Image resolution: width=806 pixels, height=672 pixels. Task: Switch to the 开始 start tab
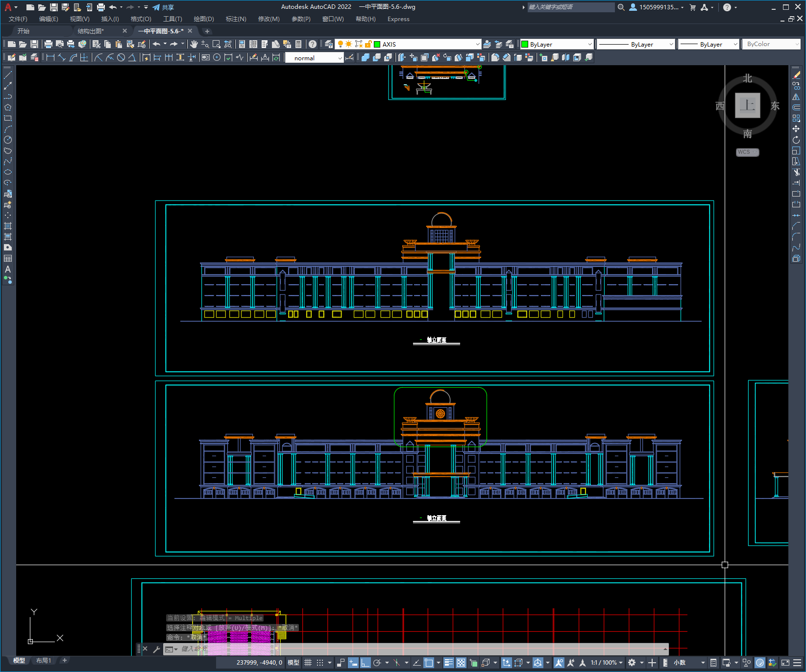[24, 31]
